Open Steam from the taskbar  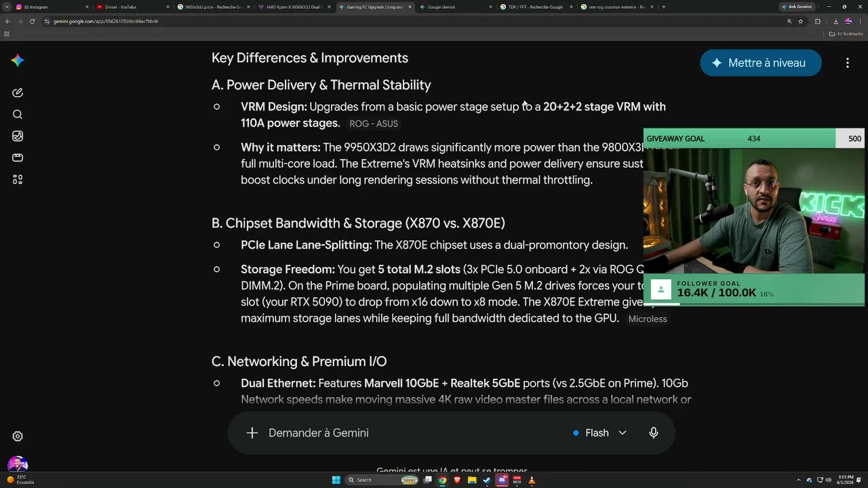coord(487,480)
